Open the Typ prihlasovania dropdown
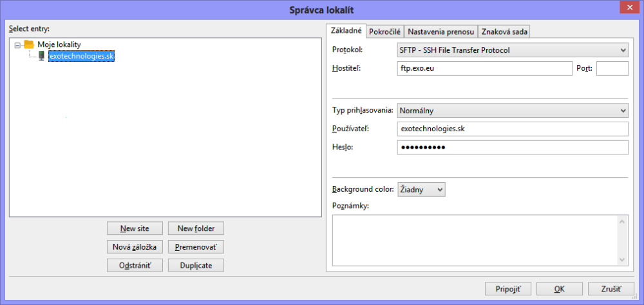 [513, 111]
